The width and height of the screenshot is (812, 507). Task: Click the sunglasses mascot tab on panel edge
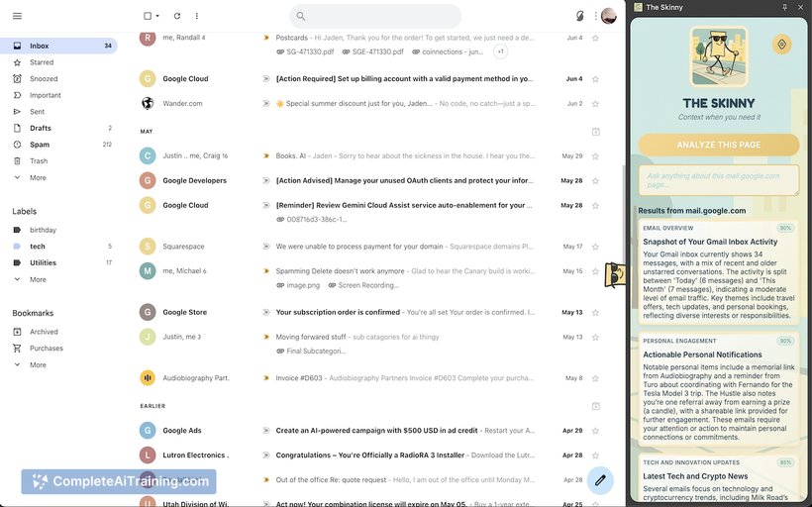click(x=615, y=275)
